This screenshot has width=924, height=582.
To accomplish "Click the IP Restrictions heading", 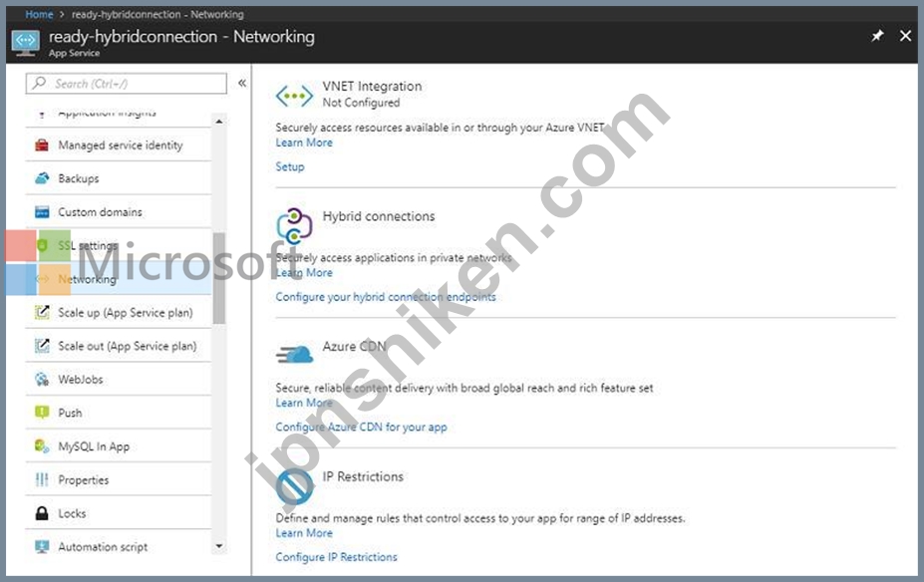I will [x=363, y=476].
